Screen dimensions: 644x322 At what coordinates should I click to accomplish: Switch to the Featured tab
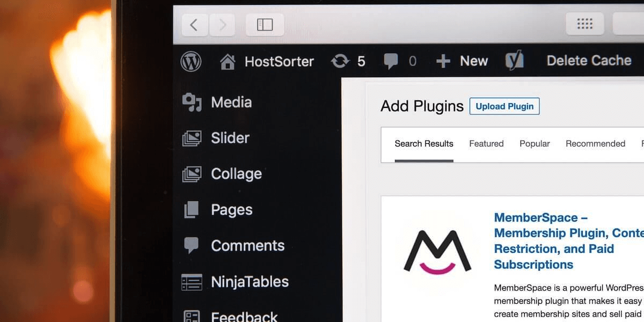pos(486,144)
